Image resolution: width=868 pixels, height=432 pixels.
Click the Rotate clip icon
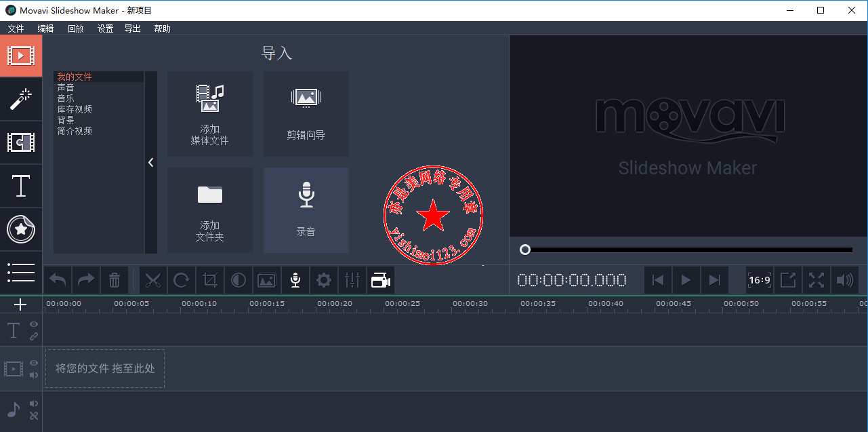pos(182,280)
